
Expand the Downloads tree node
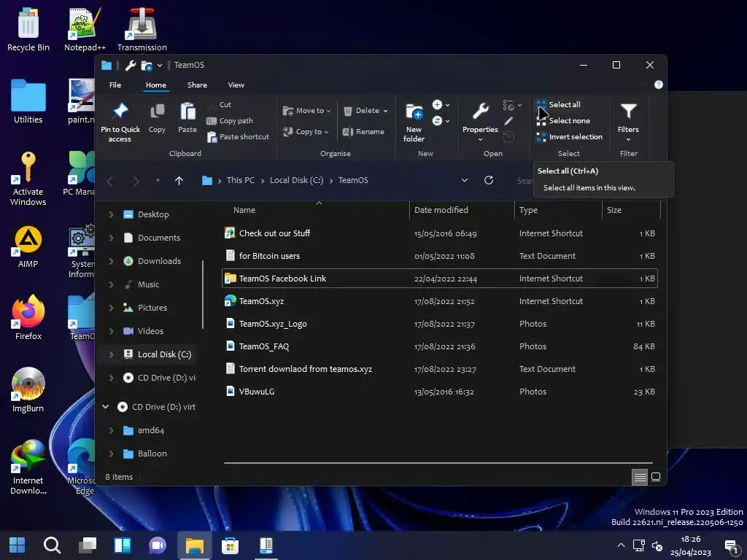coord(111,262)
